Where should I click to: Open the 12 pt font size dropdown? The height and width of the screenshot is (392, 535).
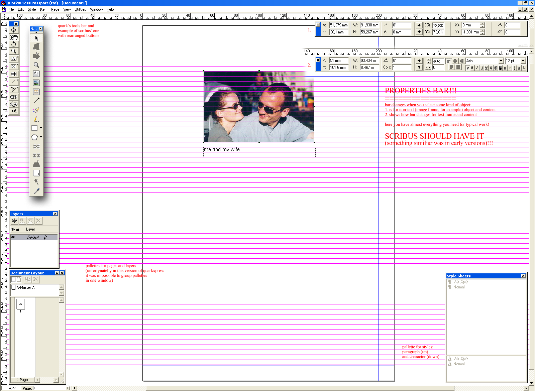pyautogui.click(x=523, y=61)
